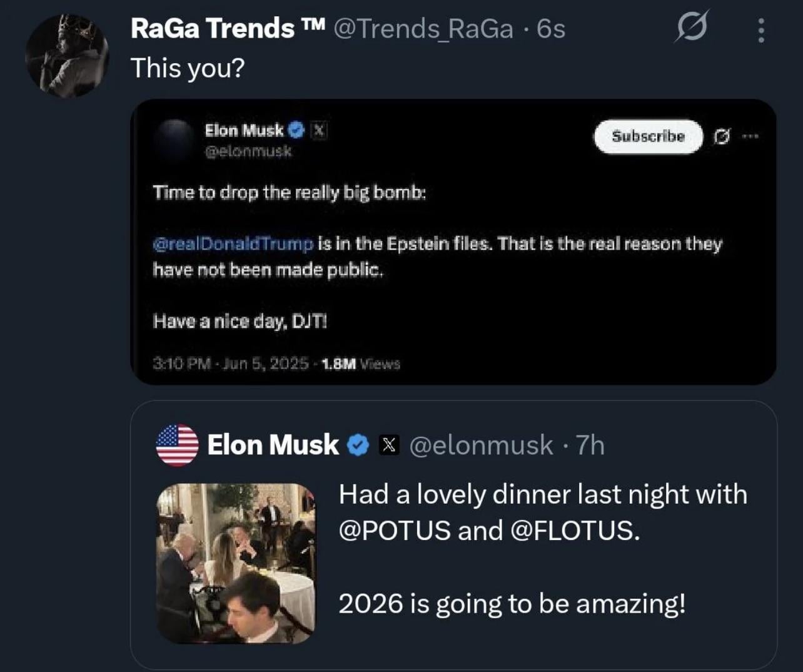Open the three-dot more options menu
The height and width of the screenshot is (672, 803).
[760, 29]
